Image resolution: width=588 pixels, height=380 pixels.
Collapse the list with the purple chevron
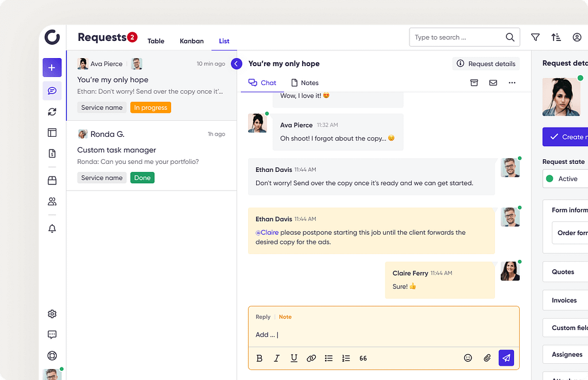236,64
